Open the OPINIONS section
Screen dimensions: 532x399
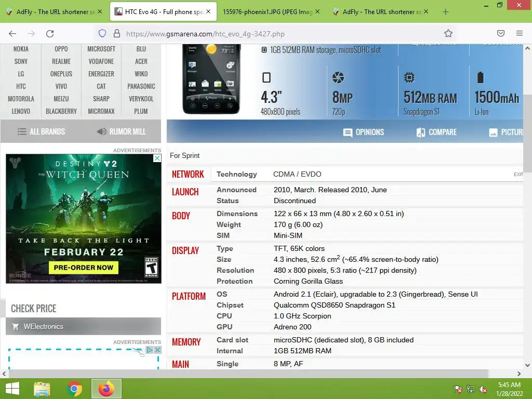point(363,132)
